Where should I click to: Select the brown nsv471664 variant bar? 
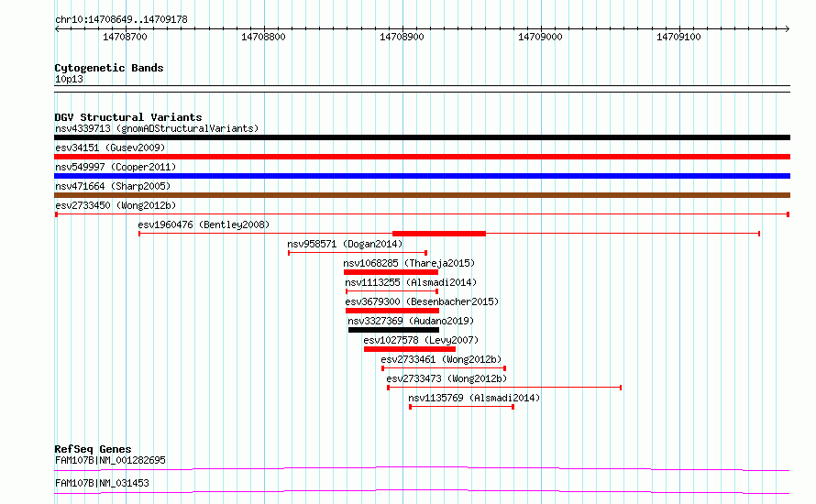click(422, 195)
